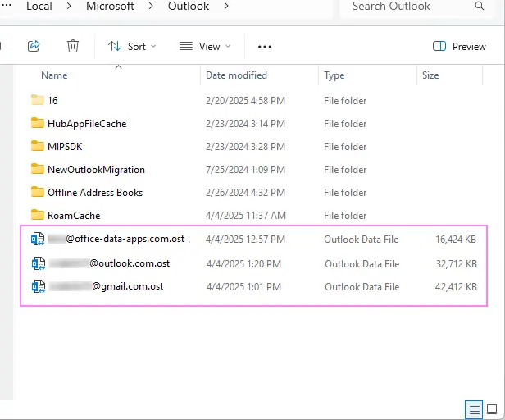This screenshot has width=505, height=420.
Task: Click the Delete trash can icon
Action: [x=73, y=46]
